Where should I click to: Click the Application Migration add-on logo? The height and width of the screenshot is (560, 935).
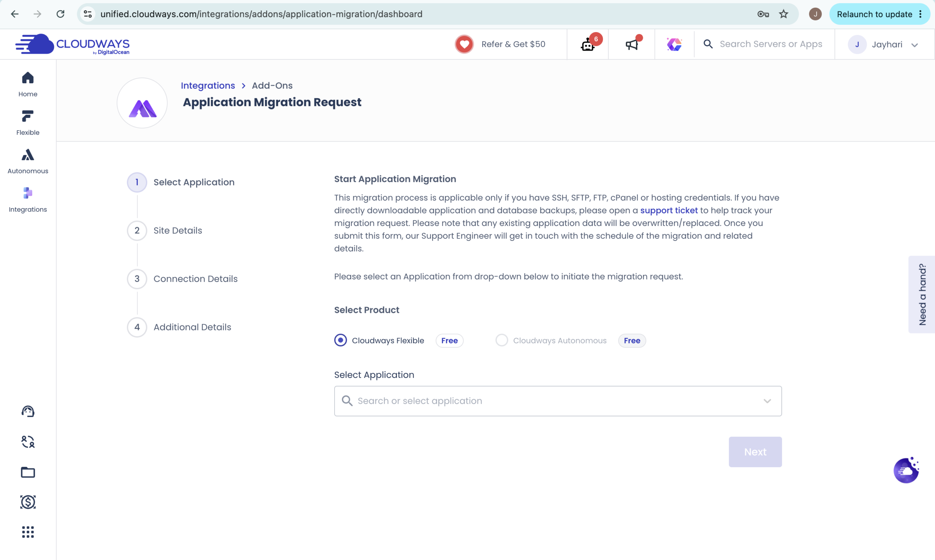(142, 103)
